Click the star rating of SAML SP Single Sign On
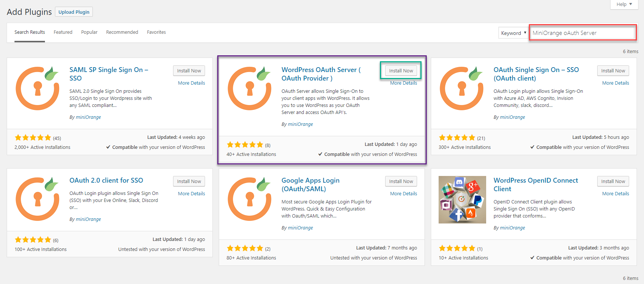This screenshot has height=284, width=644. (x=33, y=138)
